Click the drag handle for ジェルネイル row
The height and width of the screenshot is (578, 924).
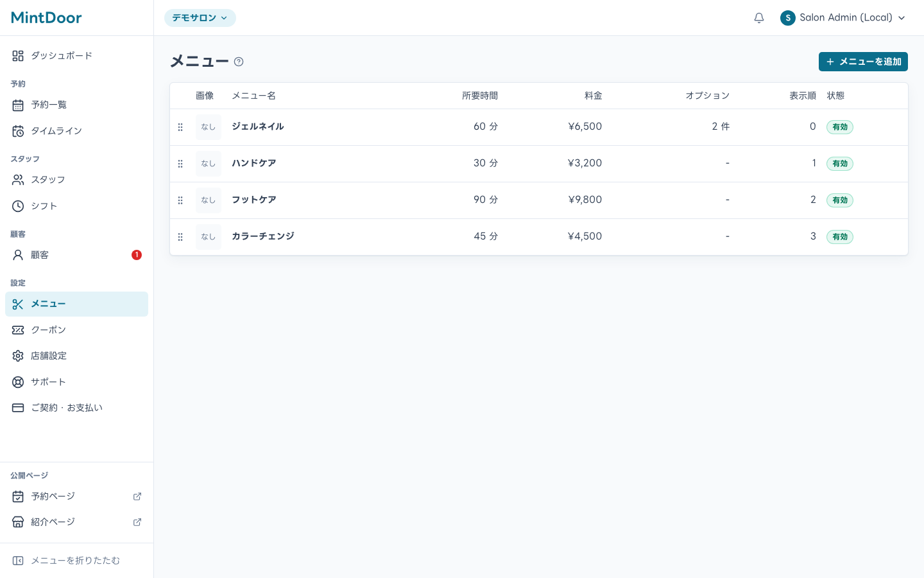pyautogui.click(x=180, y=127)
